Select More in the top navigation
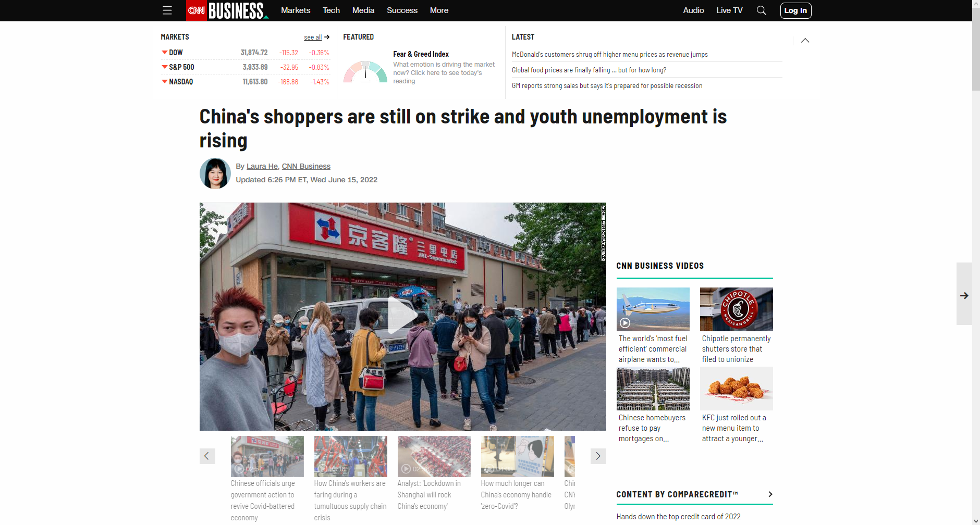Screen dimensions: 980x525 click(439, 10)
